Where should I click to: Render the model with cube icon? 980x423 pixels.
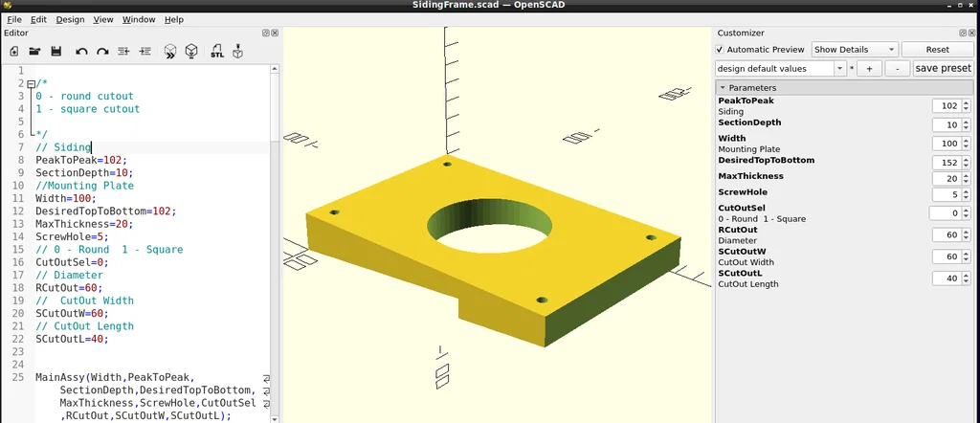click(191, 52)
